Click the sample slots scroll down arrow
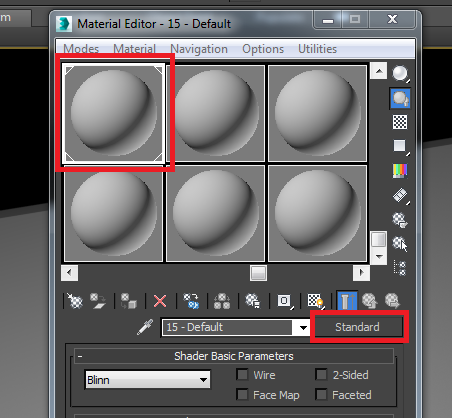 (x=379, y=256)
